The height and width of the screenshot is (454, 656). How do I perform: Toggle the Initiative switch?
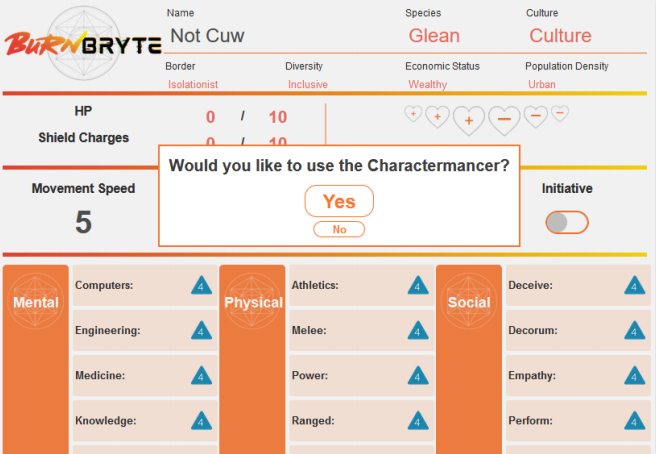[567, 222]
